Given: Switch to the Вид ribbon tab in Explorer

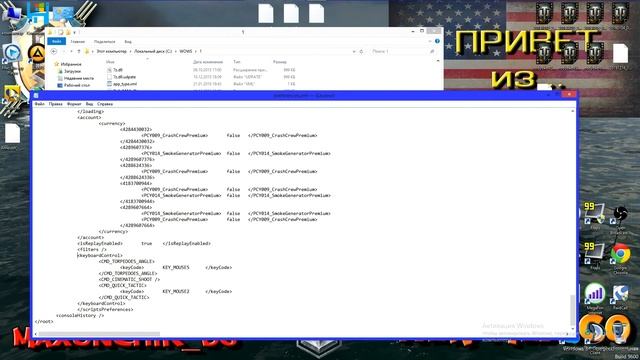Looking at the screenshot, I should coord(128,42).
